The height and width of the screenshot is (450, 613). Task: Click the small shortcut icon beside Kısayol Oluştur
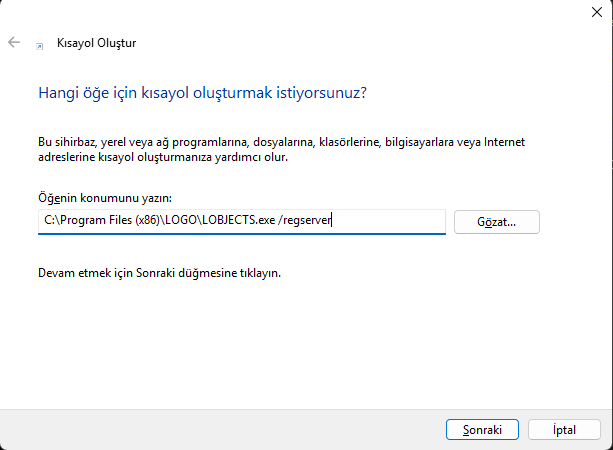click(x=40, y=45)
